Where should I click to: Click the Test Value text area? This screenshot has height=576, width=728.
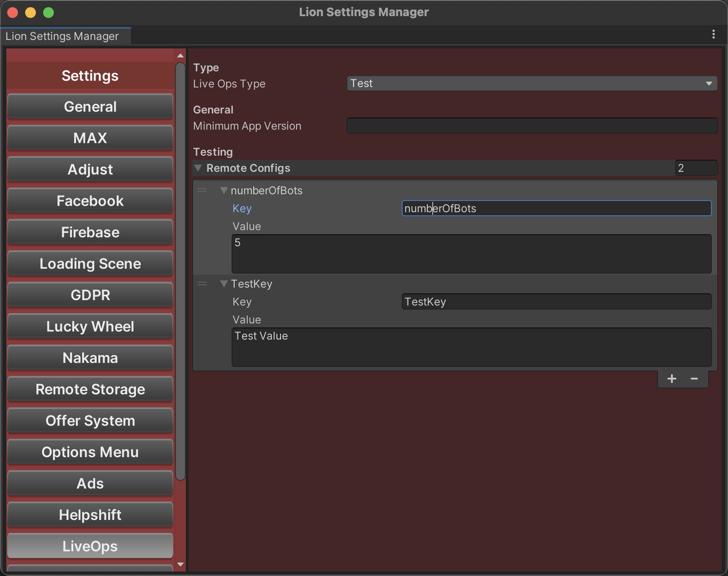(x=471, y=347)
